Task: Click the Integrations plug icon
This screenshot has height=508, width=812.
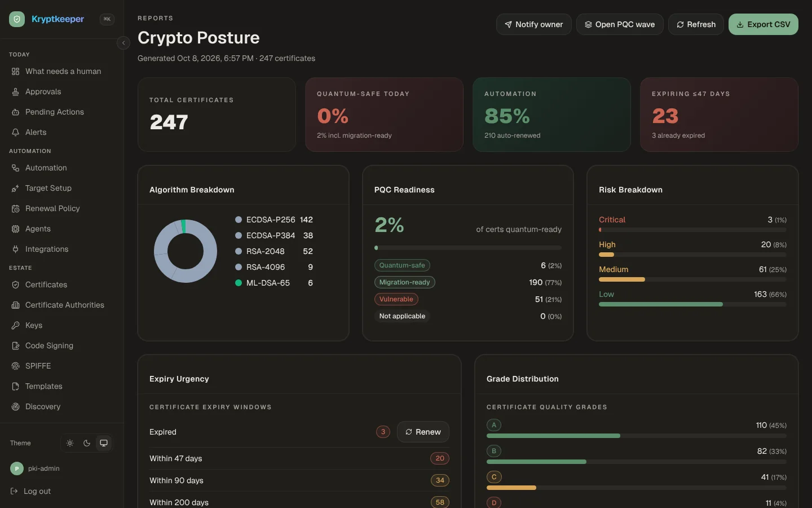Action: [15, 249]
